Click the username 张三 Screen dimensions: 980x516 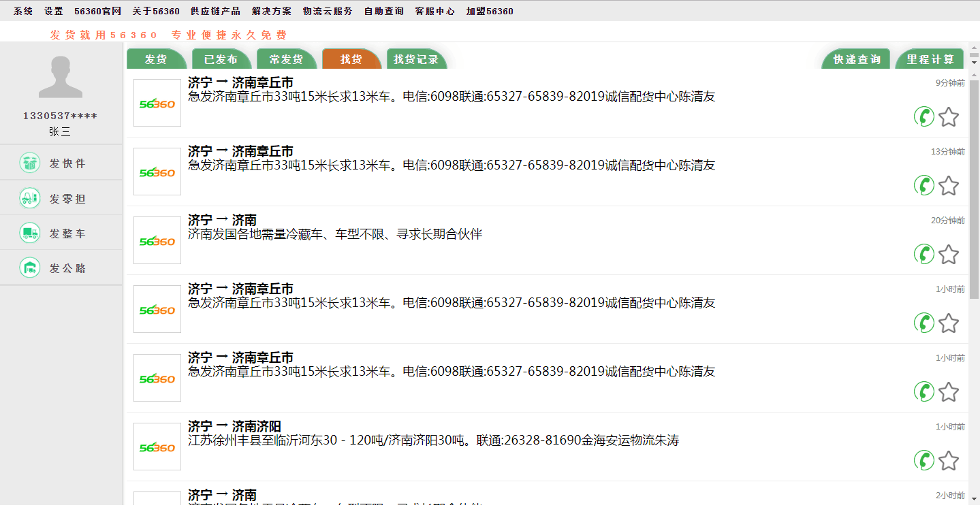pos(60,132)
